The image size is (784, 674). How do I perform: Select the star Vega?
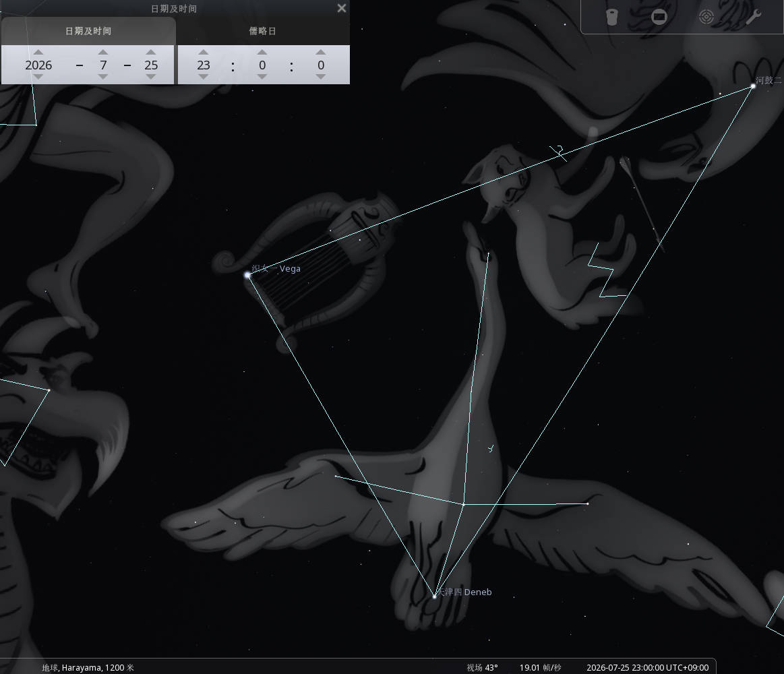[x=247, y=275]
